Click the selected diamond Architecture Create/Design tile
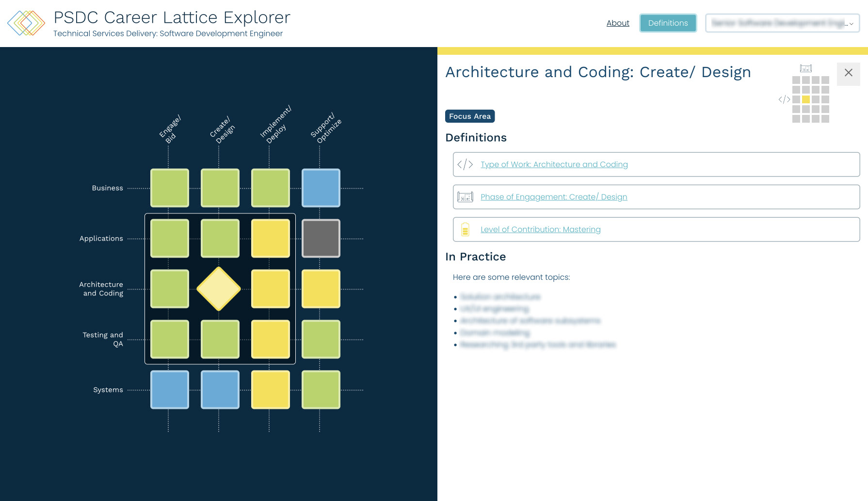This screenshot has width=868, height=501. [x=219, y=289]
